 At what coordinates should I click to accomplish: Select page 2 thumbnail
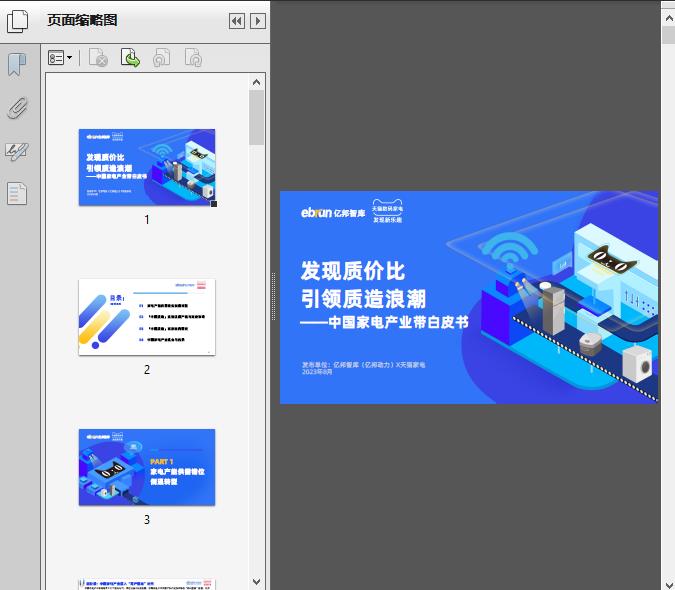tap(147, 317)
